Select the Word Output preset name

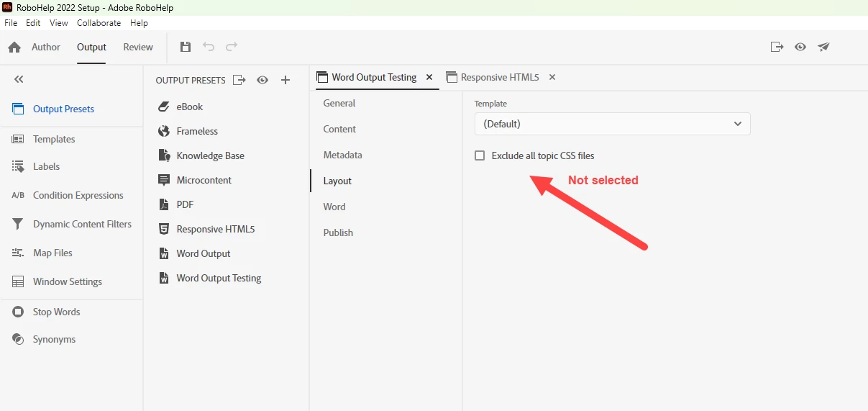coord(204,253)
